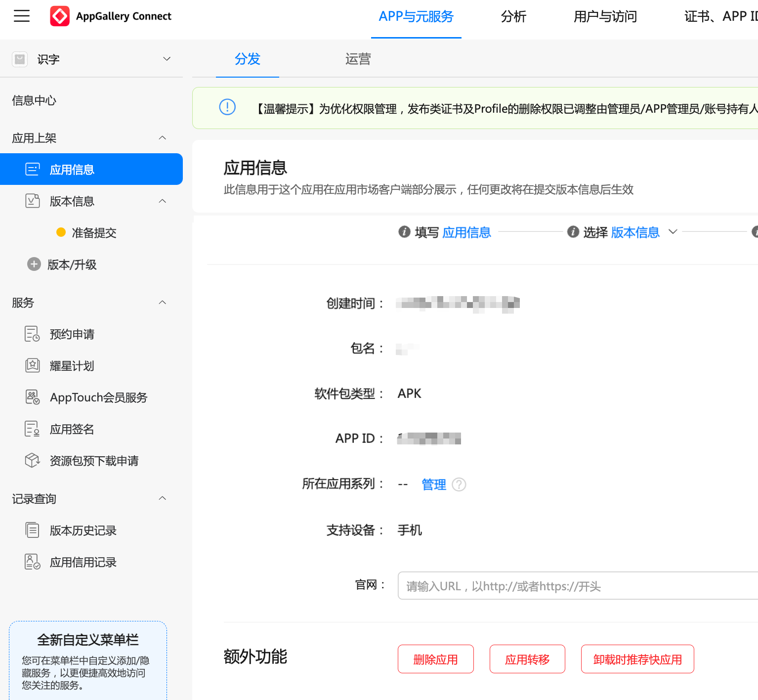758x700 pixels.
Task: Click the 识字 app thumbnail icon
Action: [20, 59]
